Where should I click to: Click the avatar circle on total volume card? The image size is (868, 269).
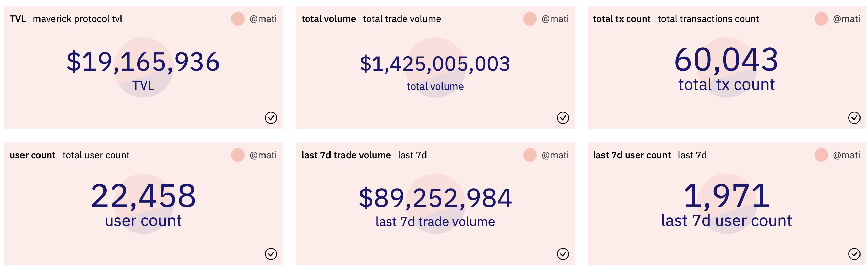point(530,19)
